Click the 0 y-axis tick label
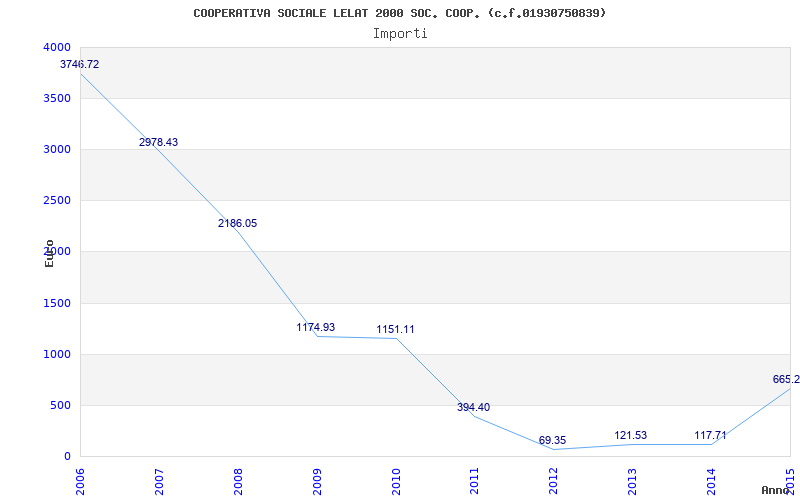The width and height of the screenshot is (800, 500). click(x=67, y=457)
